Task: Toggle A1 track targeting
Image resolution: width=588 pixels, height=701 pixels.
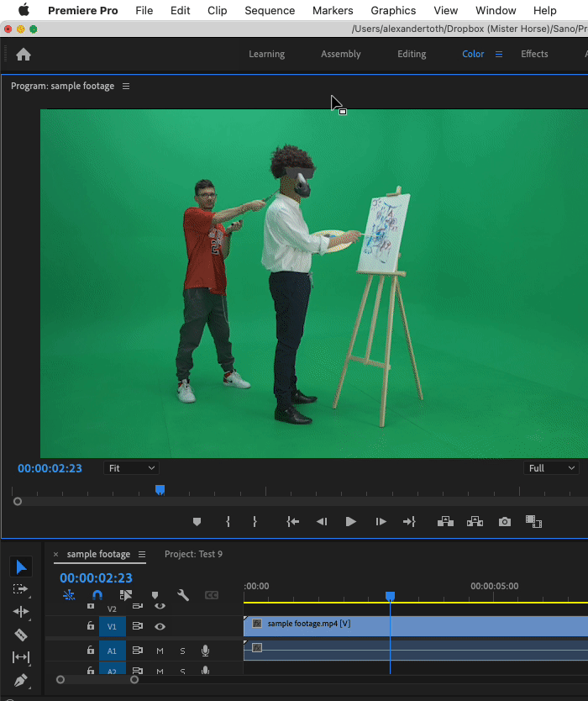Action: pos(113,651)
